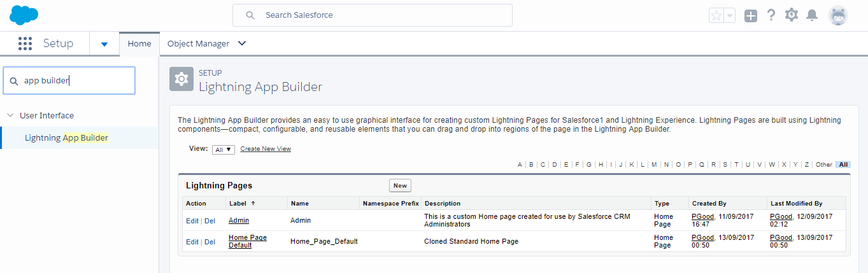
Task: Filter the list by Other
Action: click(824, 164)
